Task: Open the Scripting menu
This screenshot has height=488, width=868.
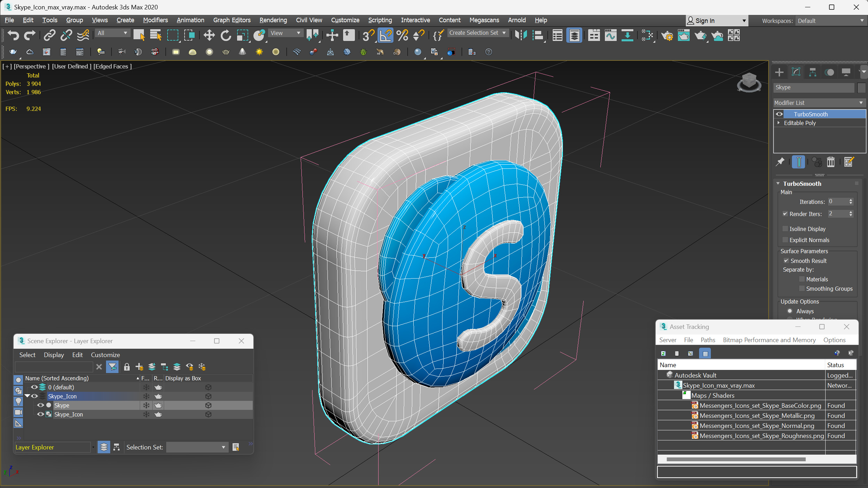Action: coord(380,20)
